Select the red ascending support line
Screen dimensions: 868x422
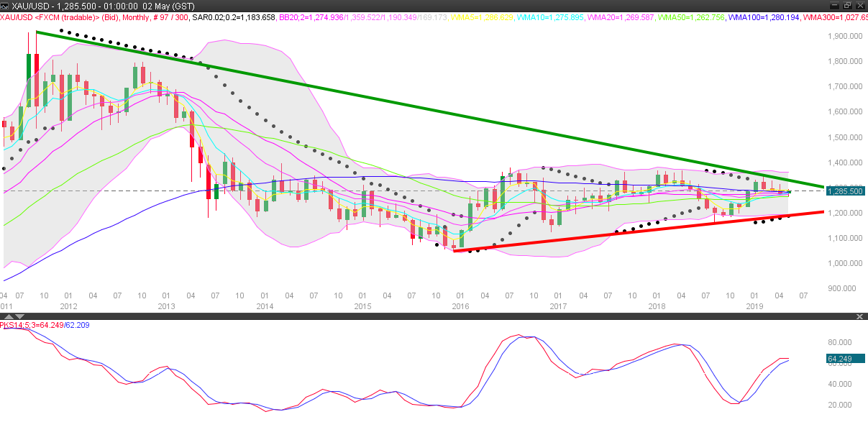(647, 231)
